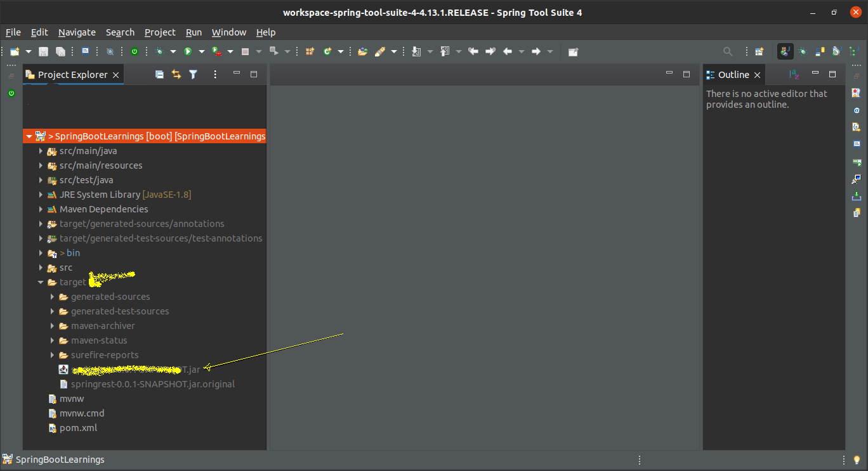Image resolution: width=868 pixels, height=471 pixels.
Task: Click the Relaunch (run with red icon) button
Action: (216, 51)
